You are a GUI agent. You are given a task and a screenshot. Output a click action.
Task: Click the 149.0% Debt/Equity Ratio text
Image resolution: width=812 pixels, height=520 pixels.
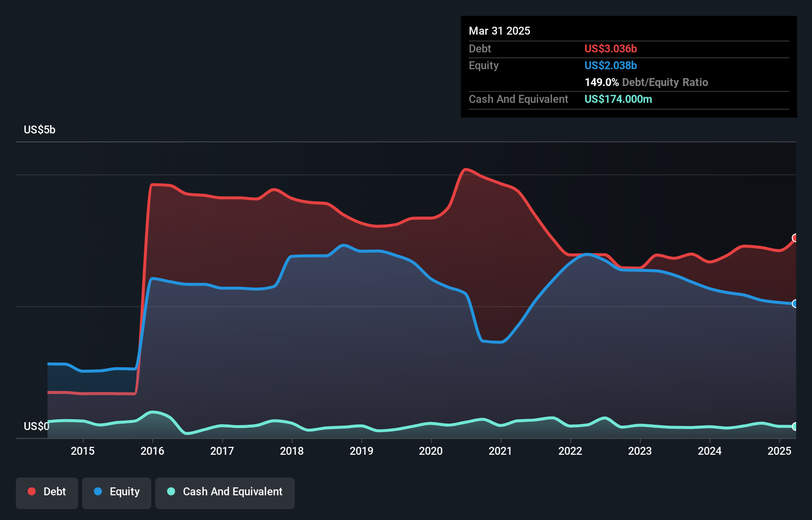coord(646,82)
